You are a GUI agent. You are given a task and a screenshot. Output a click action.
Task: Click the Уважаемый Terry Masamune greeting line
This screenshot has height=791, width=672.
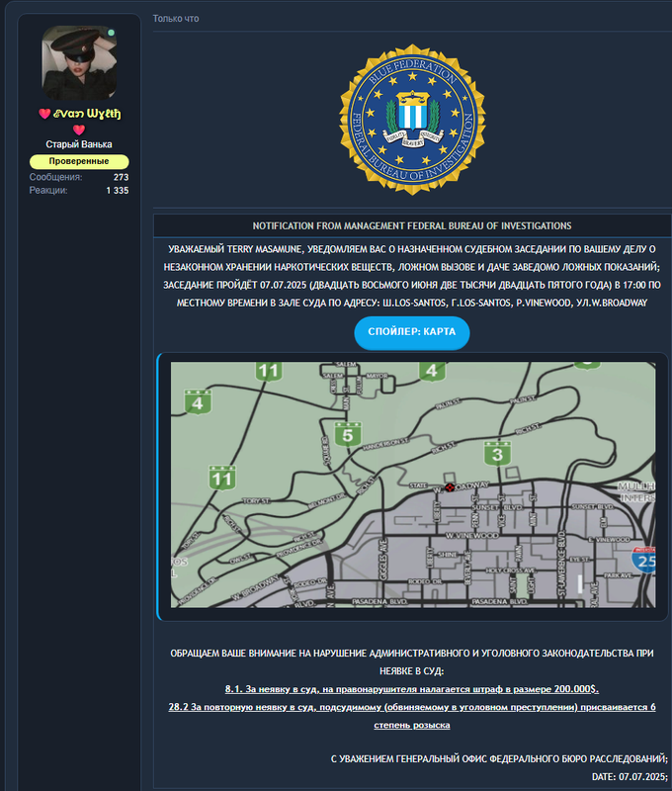(x=412, y=249)
